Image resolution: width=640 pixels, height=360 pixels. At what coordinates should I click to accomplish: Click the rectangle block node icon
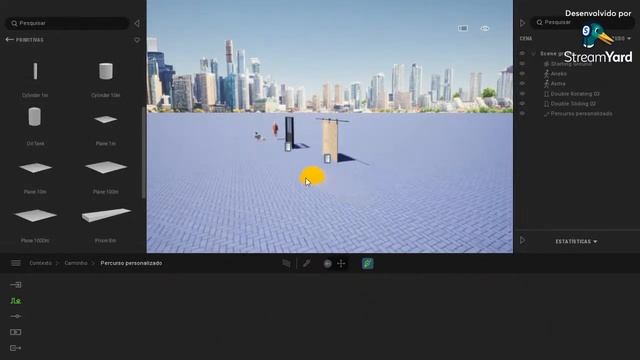16,332
